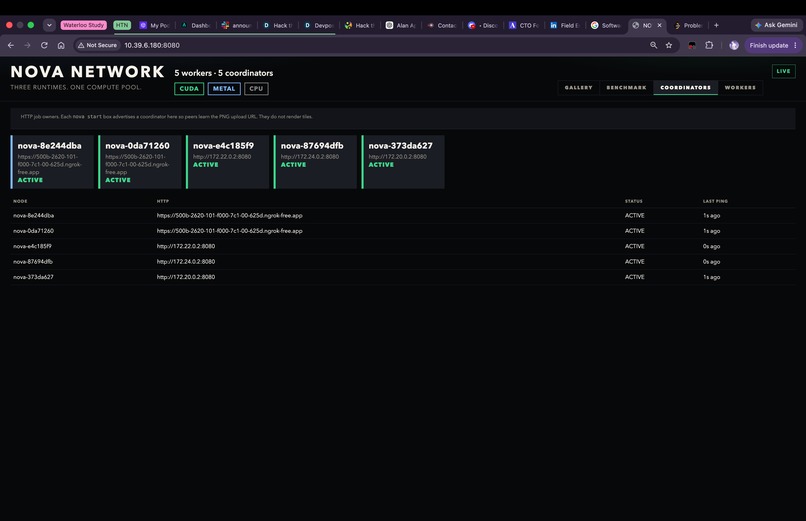This screenshot has height=521, width=806.
Task: Toggle the CUDA runtime filter
Action: click(x=189, y=88)
